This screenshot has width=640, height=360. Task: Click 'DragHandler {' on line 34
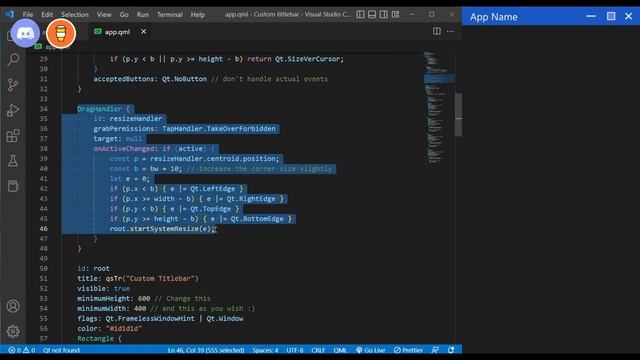pos(103,109)
